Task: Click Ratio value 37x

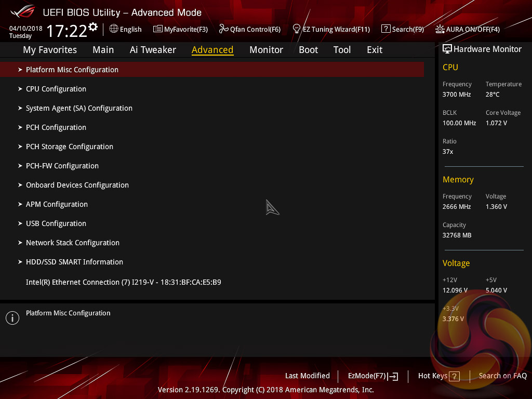Action: coord(448,152)
